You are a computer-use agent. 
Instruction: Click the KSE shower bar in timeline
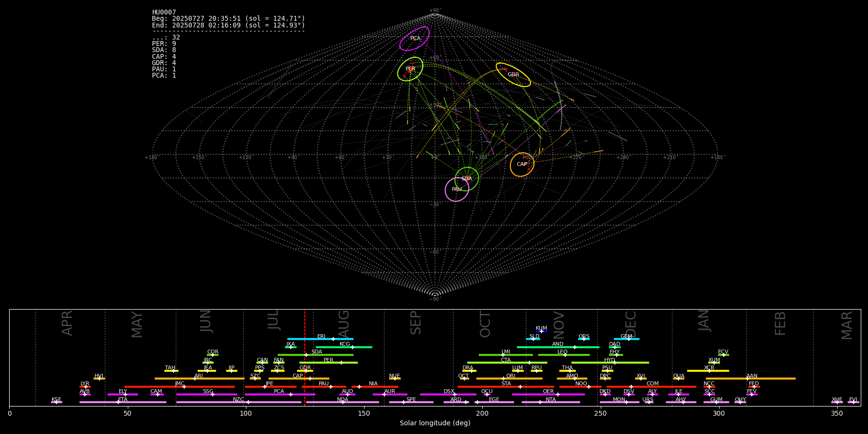tap(56, 402)
